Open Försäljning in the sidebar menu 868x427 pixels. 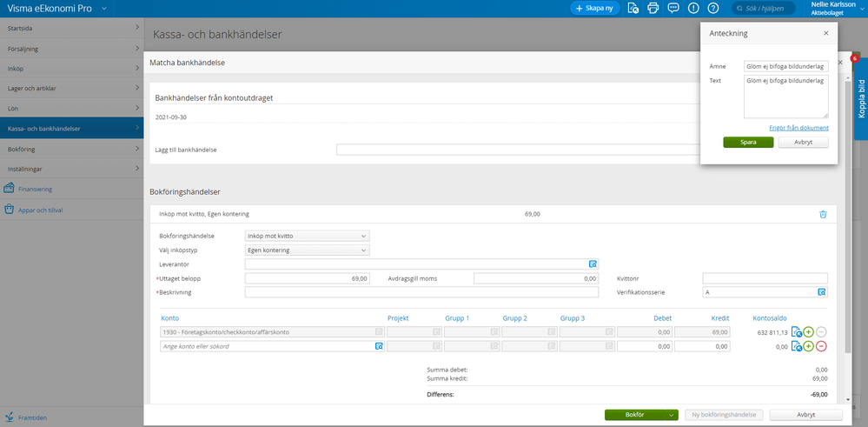(x=71, y=49)
